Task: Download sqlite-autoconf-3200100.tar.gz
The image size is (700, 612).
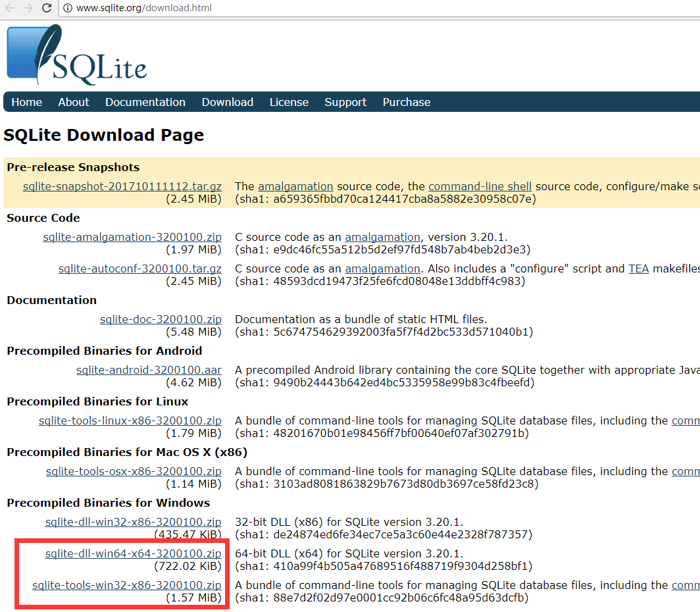Action: [x=139, y=268]
